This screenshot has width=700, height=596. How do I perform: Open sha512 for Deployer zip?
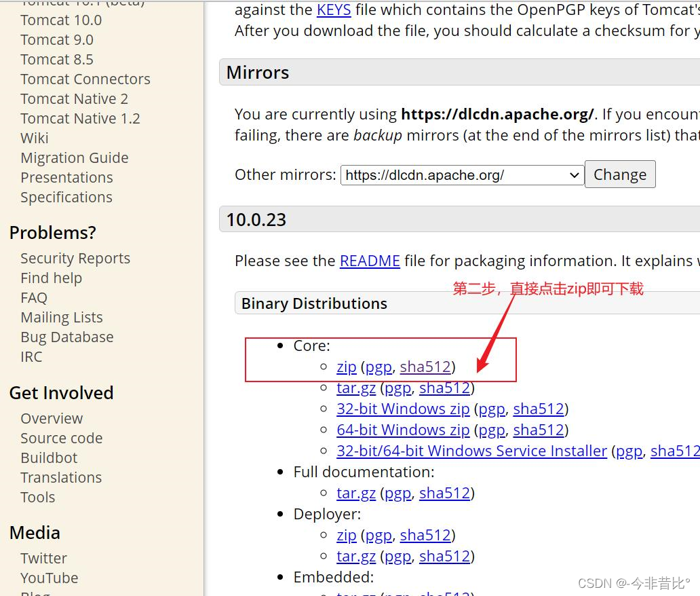[x=425, y=535]
